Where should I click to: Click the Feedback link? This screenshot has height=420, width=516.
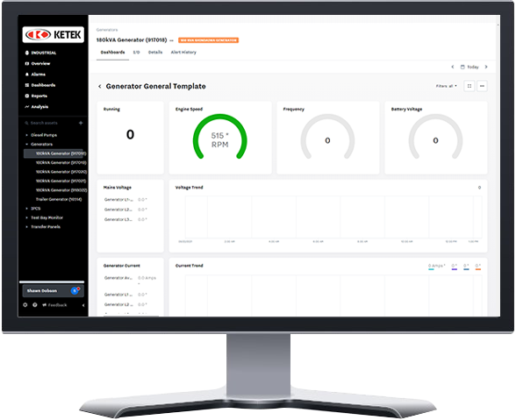tap(54, 305)
